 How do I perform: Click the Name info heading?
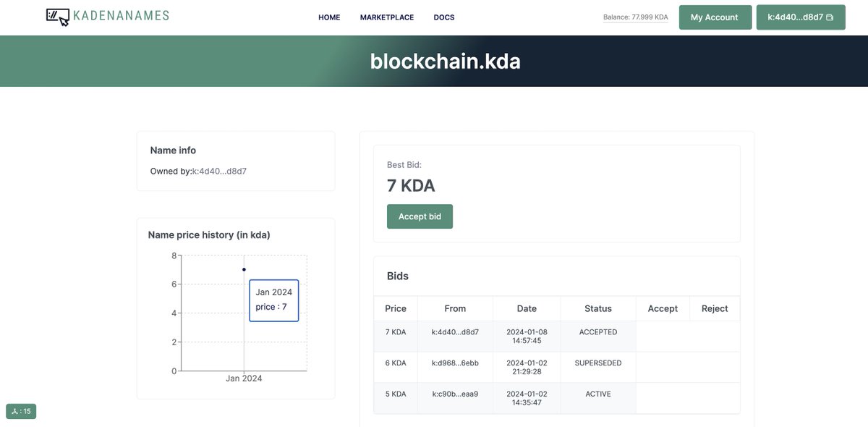173,151
